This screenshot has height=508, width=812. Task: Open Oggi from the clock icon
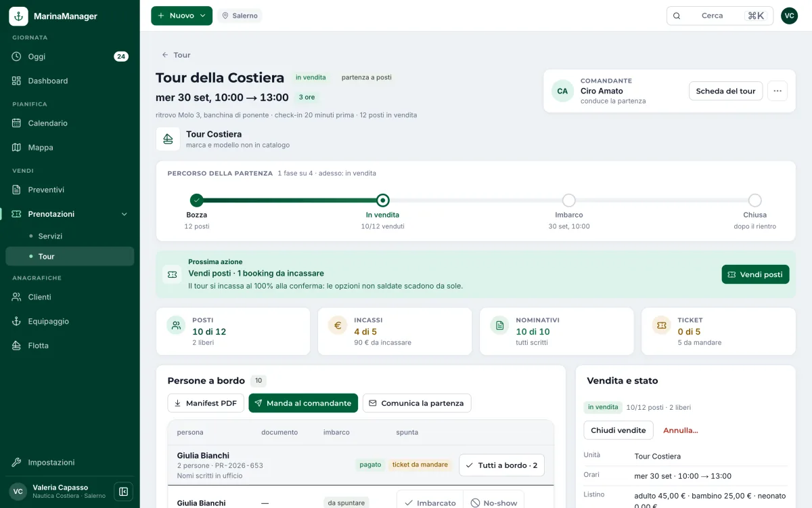[x=17, y=56]
